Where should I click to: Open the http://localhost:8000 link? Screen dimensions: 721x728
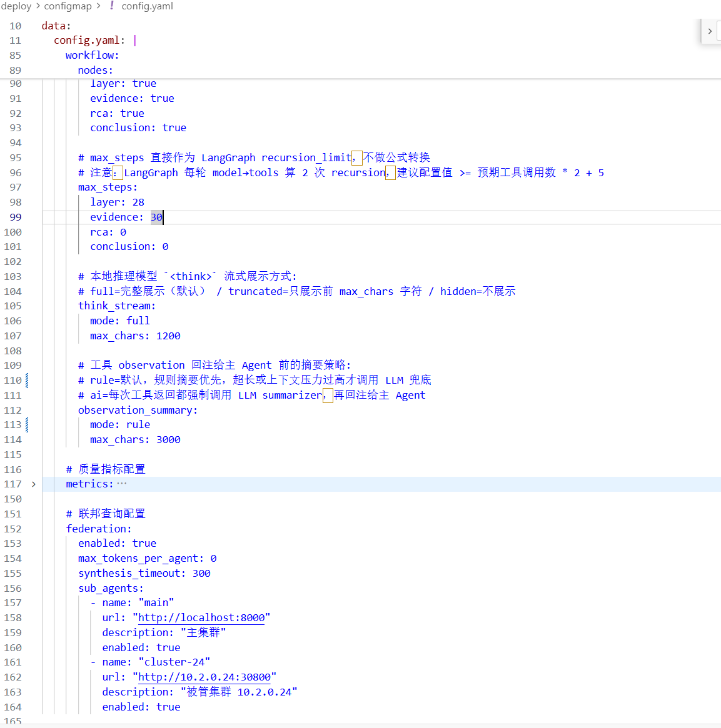(x=201, y=618)
